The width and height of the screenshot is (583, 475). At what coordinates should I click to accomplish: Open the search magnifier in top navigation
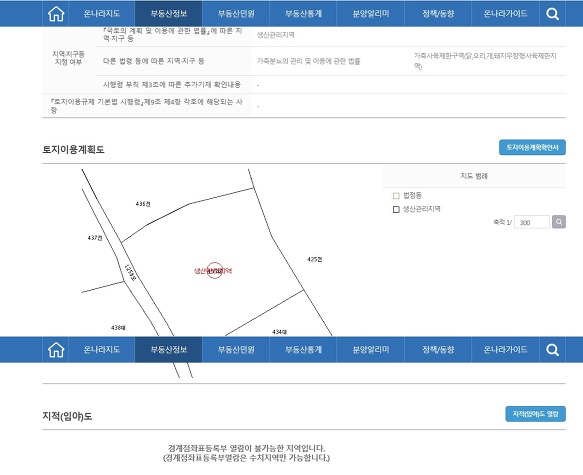click(x=552, y=14)
